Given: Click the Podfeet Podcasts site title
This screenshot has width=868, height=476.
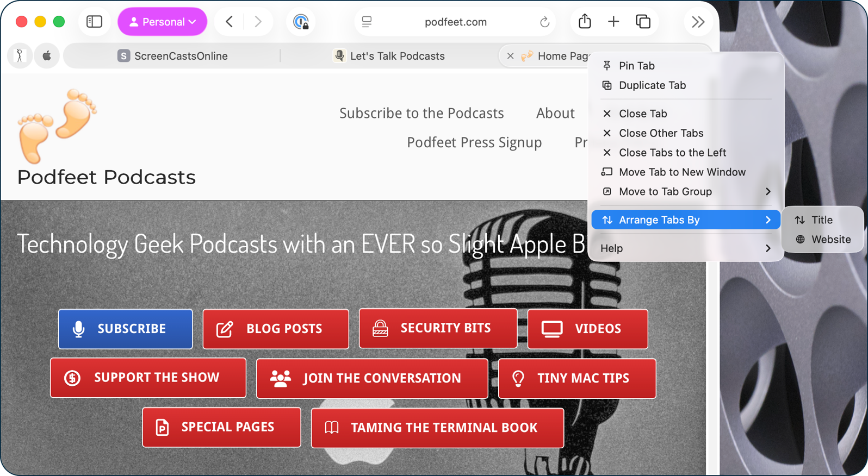Looking at the screenshot, I should coord(107,177).
